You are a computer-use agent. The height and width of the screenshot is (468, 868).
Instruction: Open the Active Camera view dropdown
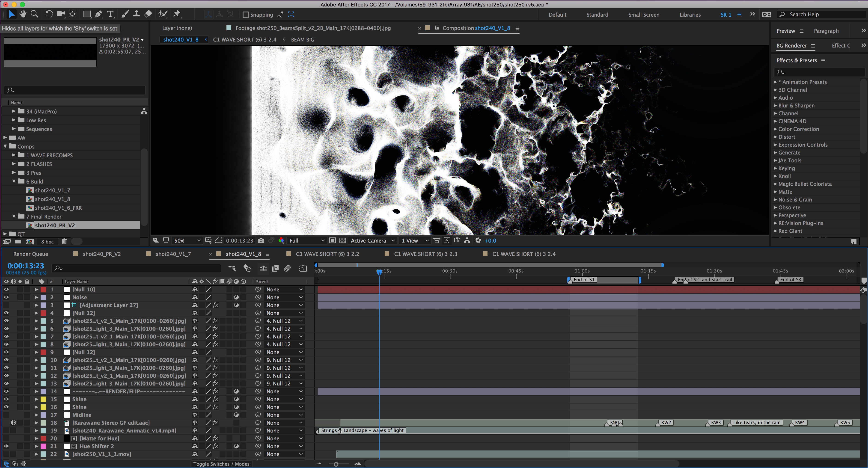pyautogui.click(x=372, y=240)
